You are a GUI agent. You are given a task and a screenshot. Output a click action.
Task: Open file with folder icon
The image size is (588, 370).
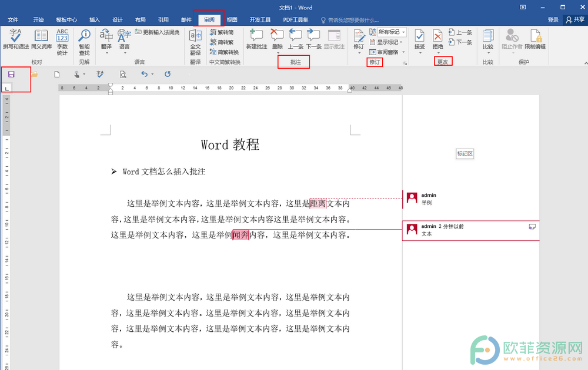[x=35, y=74]
